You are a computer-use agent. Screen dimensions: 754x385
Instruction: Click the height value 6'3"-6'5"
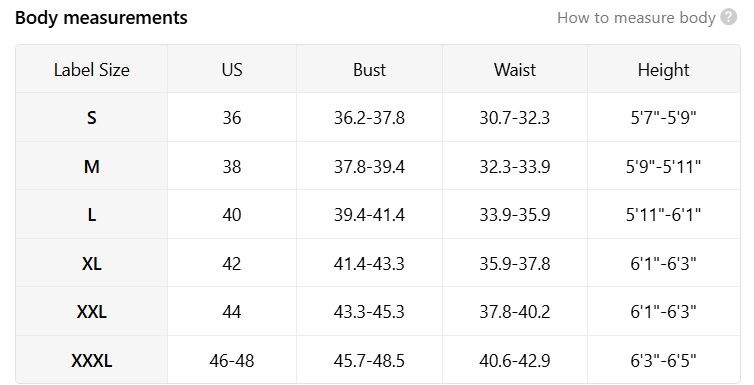pyautogui.click(x=664, y=360)
